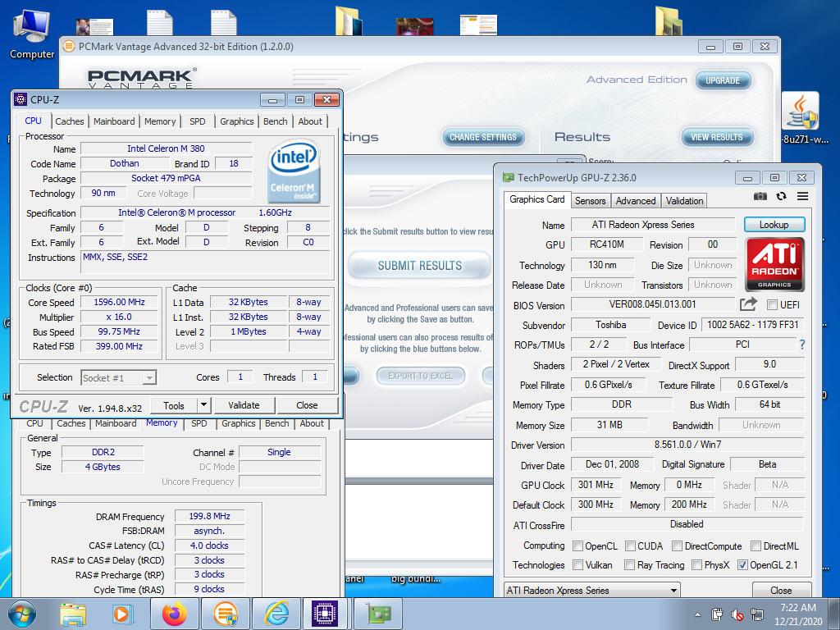Click the Validate button in CPU-Z
This screenshot has width=840, height=630.
(x=244, y=405)
